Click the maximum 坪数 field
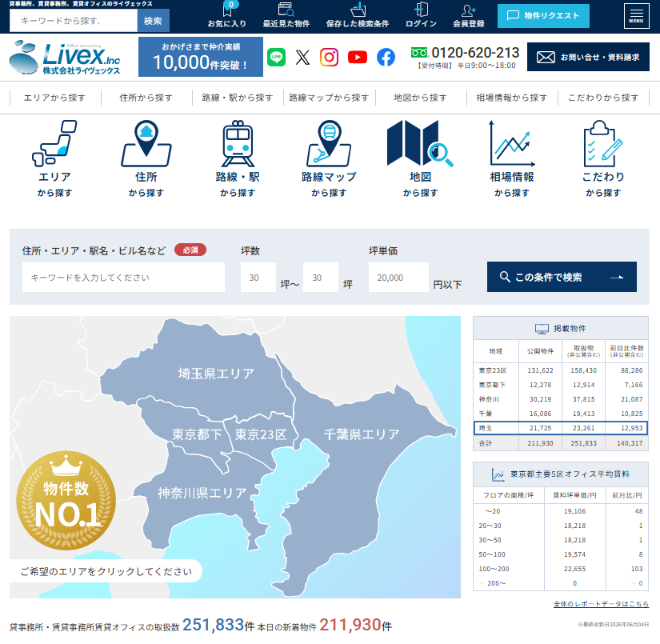The width and height of the screenshot is (660, 644). pos(320,278)
